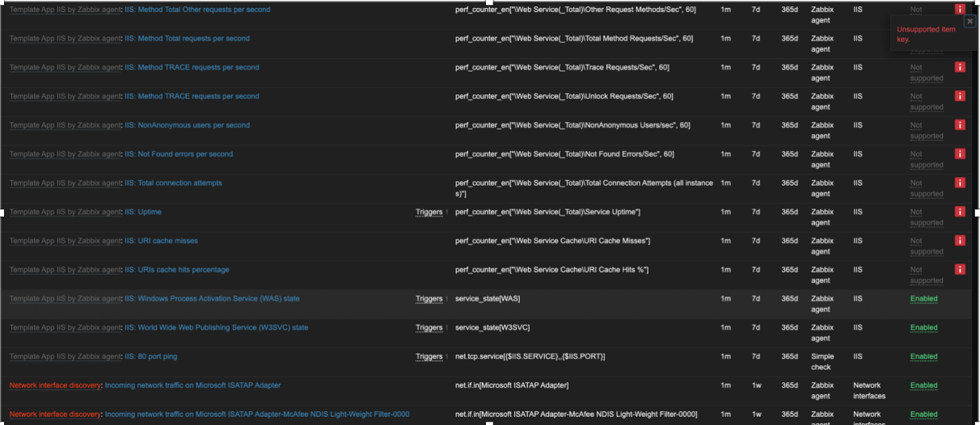Viewport: 980px width, 425px height.
Task: Open the IIS: Total connection attempts item
Action: click(x=173, y=183)
